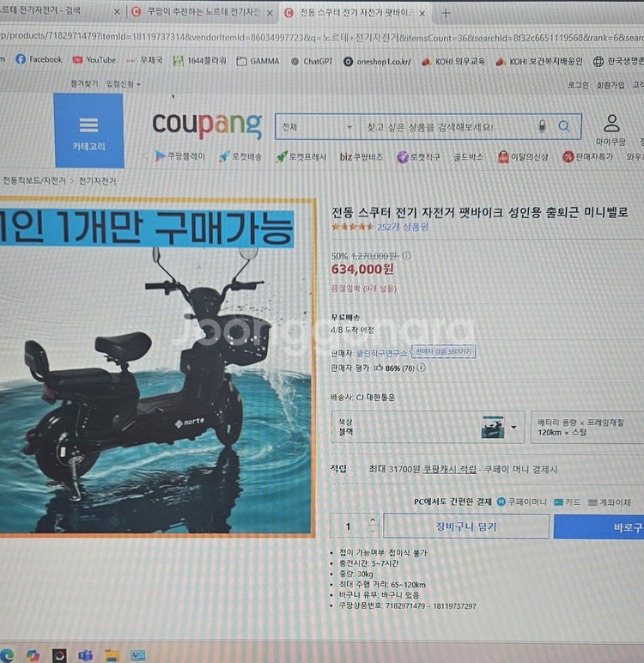This screenshot has width=644, height=663.
Task: Click the electric scooter product image
Action: click(x=157, y=367)
